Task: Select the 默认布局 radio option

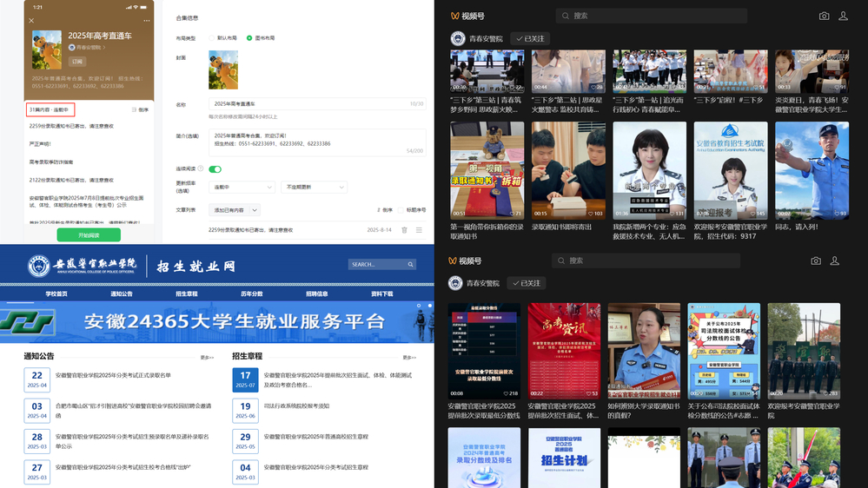Action: [212, 38]
